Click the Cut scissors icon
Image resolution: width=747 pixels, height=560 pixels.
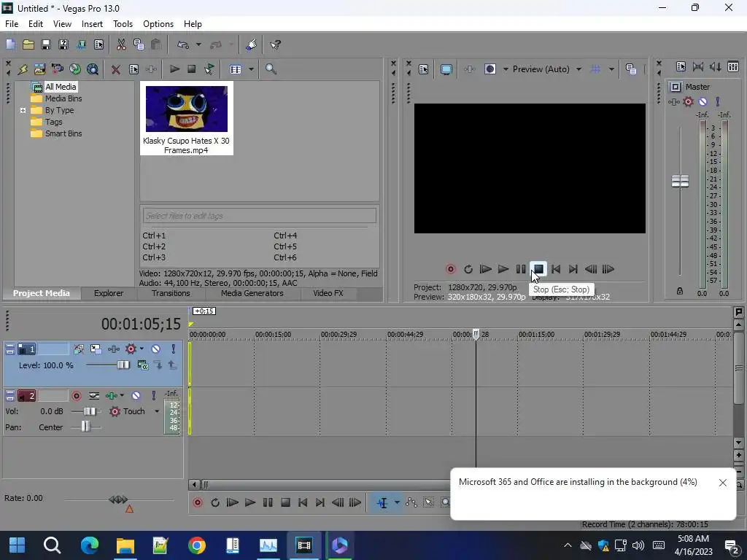tap(121, 44)
